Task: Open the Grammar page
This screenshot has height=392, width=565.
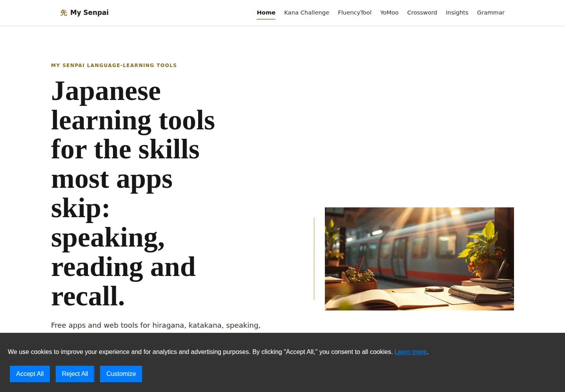Action: [490, 13]
